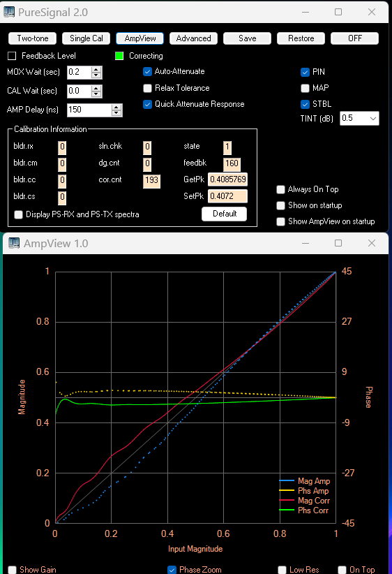
Task: Click the GetPk value field
Action: coord(227,179)
